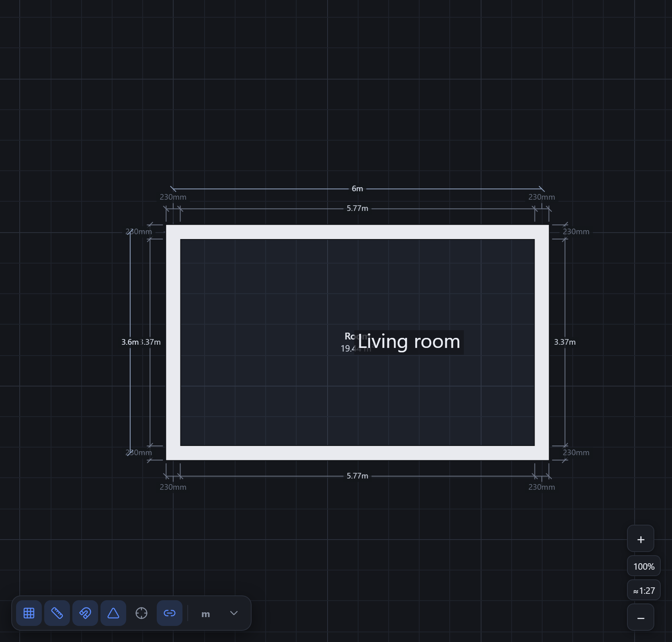
Task: Toggle the grid display icon
Action: pyautogui.click(x=29, y=613)
